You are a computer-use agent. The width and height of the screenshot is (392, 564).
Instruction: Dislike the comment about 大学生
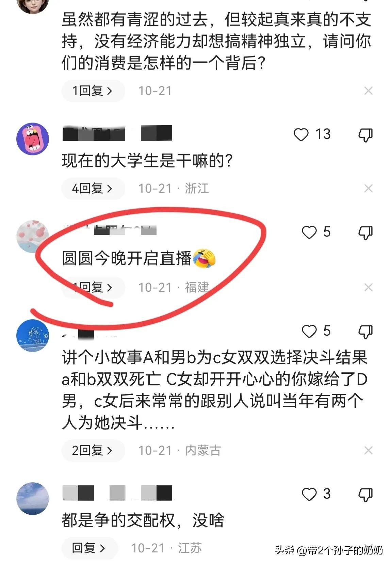tap(366, 135)
